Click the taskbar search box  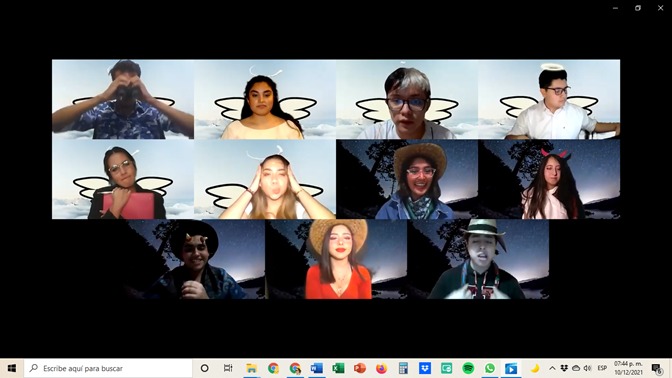click(x=108, y=368)
